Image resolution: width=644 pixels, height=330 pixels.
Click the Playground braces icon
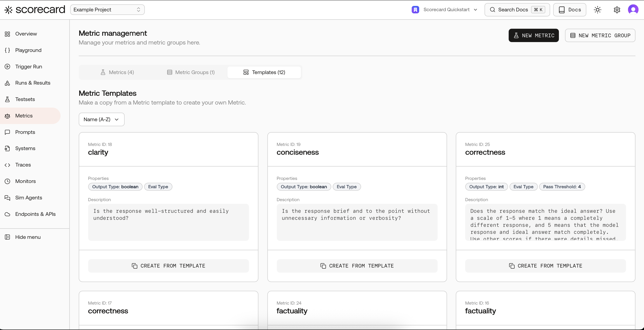(x=7, y=50)
